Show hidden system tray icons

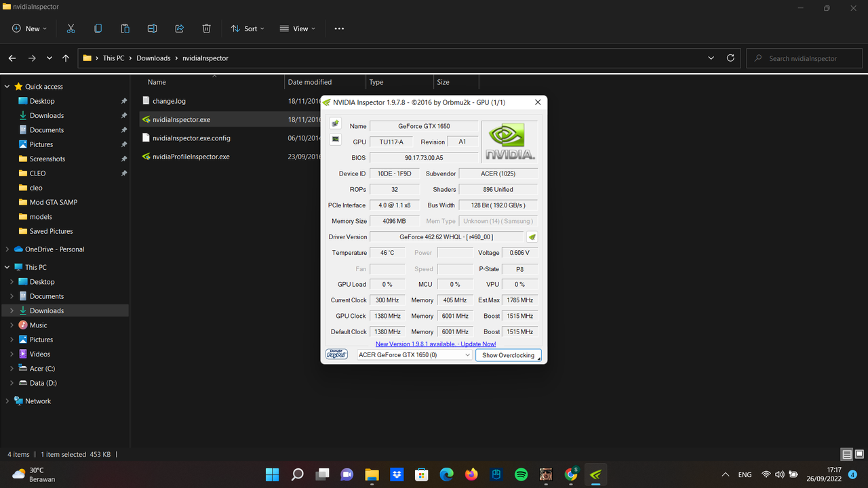tap(726, 474)
